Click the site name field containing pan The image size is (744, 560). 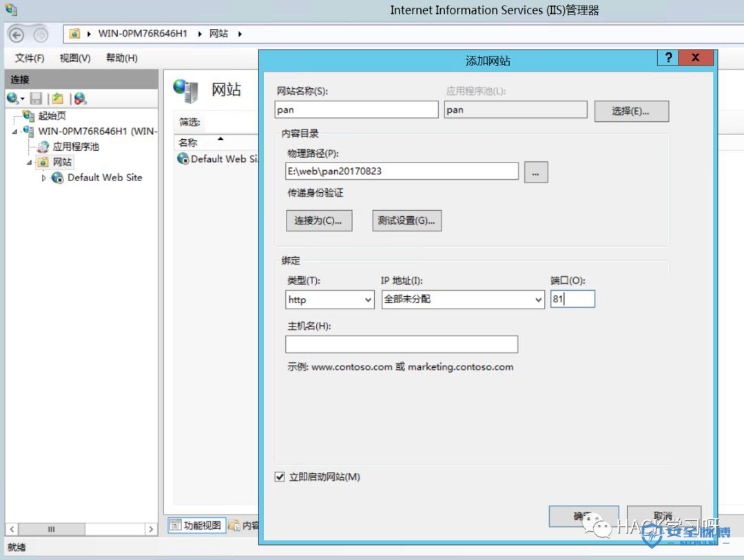coord(356,110)
